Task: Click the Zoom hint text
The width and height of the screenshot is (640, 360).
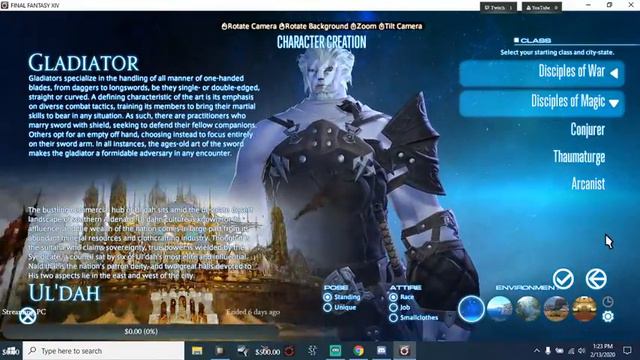Action: click(x=363, y=26)
